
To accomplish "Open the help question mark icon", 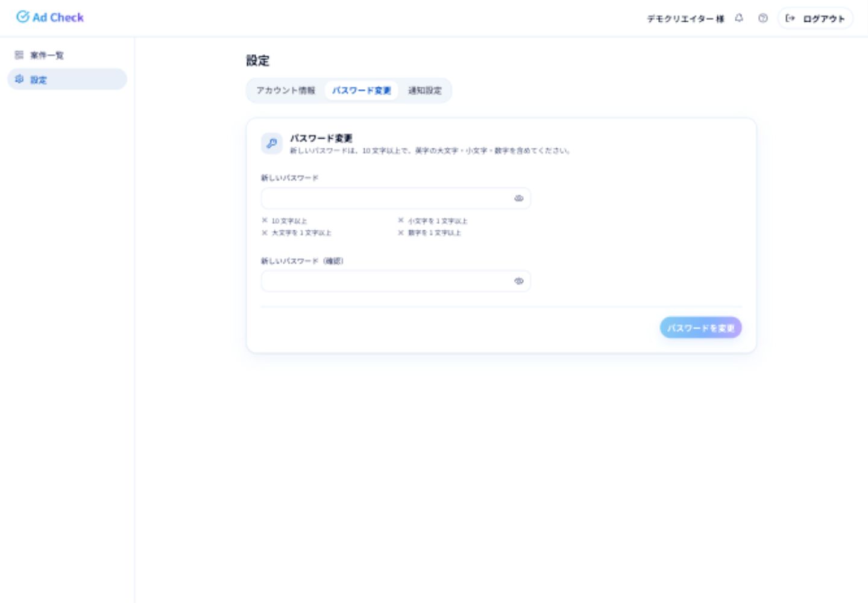I will pyautogui.click(x=763, y=18).
